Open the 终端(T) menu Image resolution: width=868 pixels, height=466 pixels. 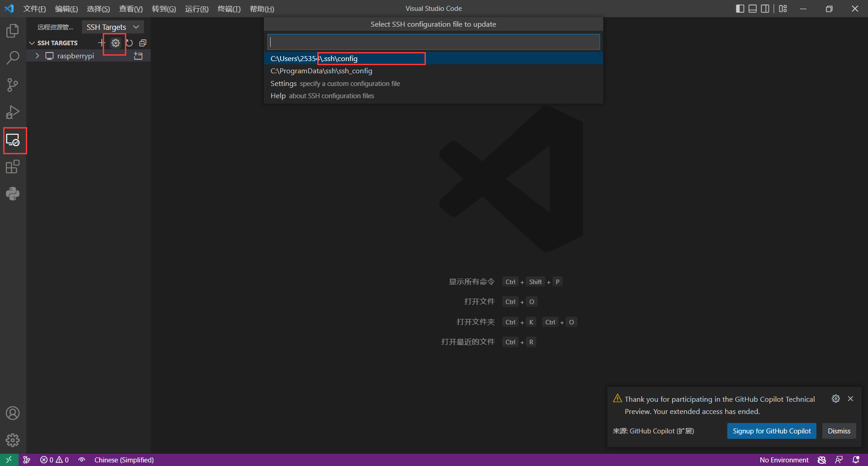229,9
